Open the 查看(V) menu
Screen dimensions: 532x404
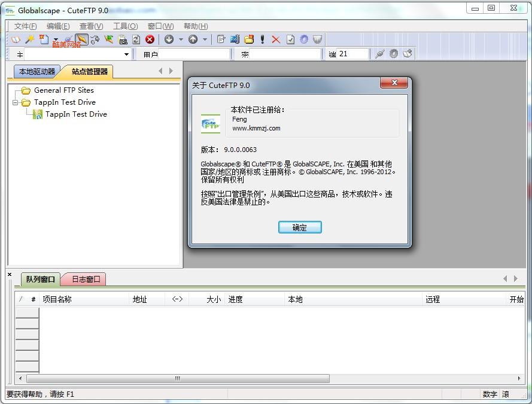tap(91, 26)
